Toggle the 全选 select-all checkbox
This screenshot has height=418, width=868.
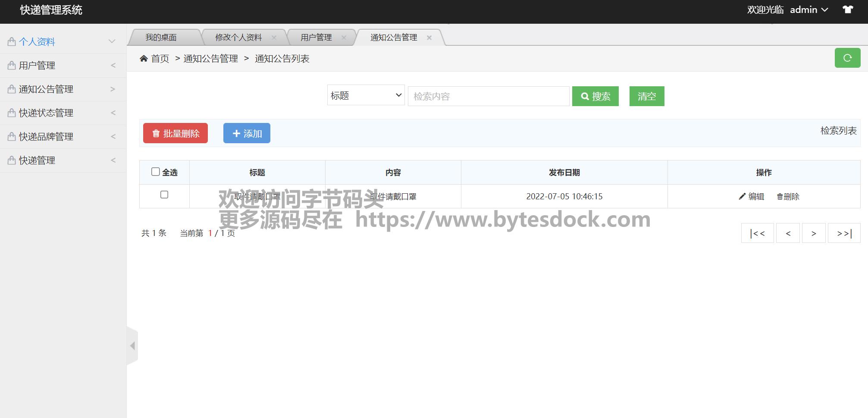156,172
